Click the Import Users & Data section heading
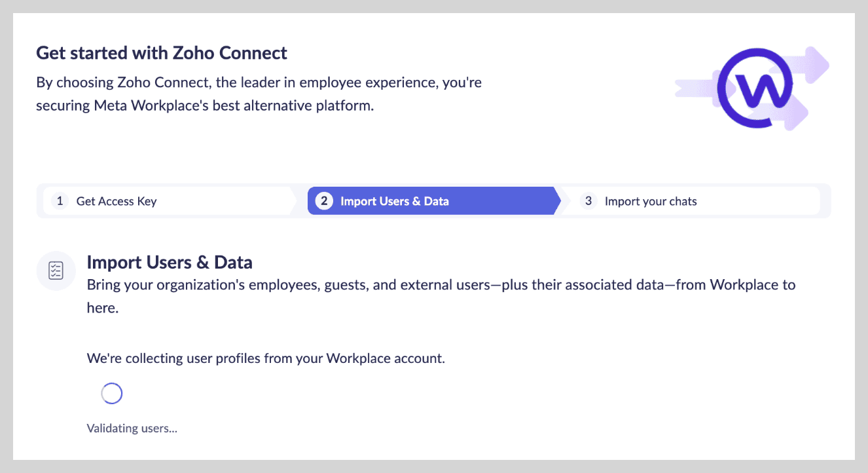The width and height of the screenshot is (868, 473). pyautogui.click(x=170, y=263)
